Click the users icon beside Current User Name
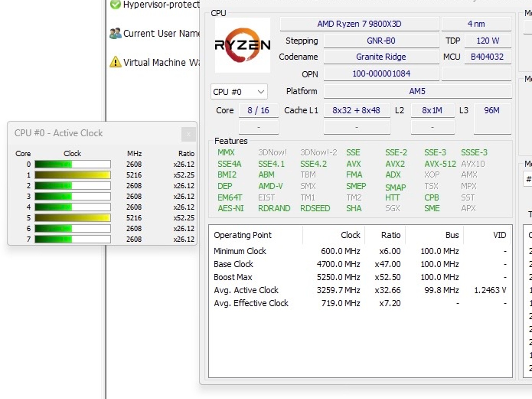The image size is (532, 399). (x=115, y=33)
